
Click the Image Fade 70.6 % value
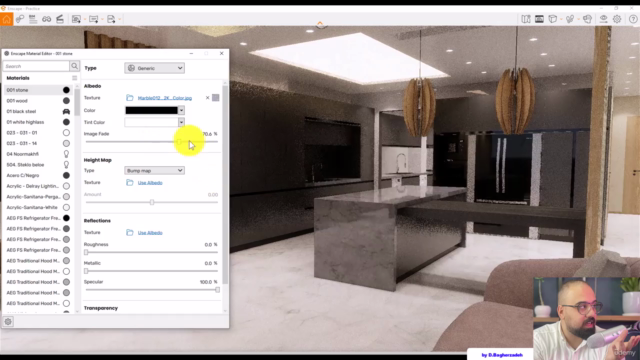[x=210, y=134]
